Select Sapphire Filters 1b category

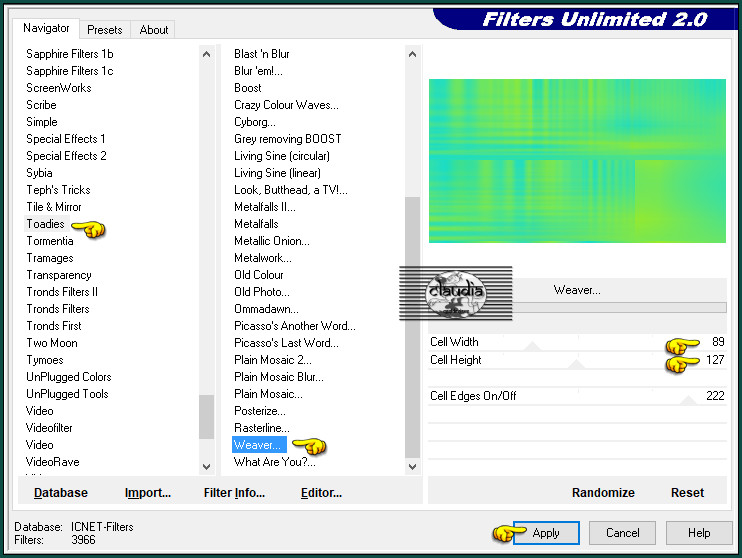point(70,54)
